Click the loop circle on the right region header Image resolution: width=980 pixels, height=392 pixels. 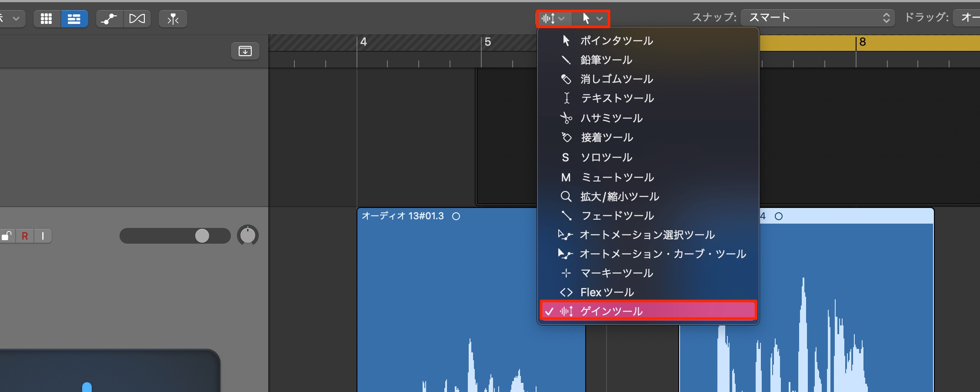point(779,216)
